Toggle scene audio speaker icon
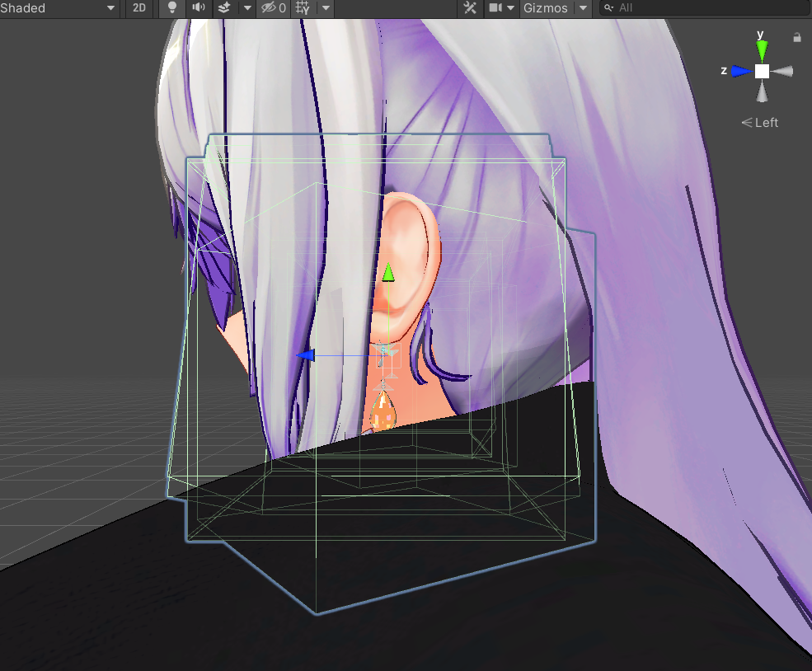Screen dimensions: 812x671 click(199, 7)
